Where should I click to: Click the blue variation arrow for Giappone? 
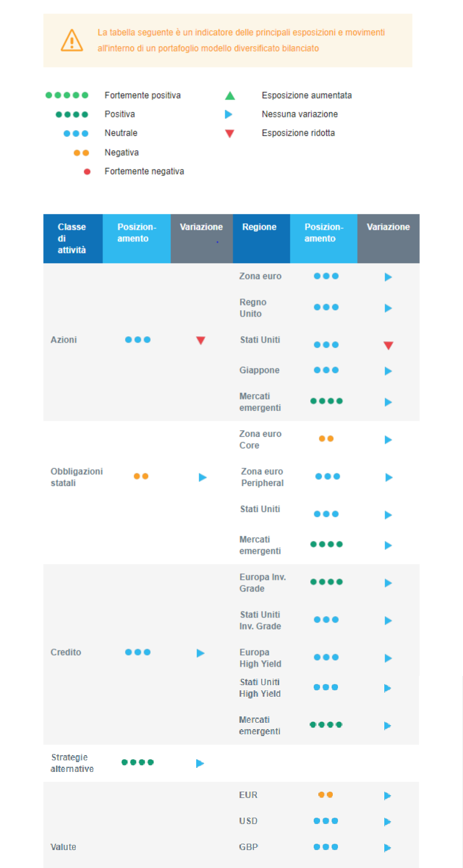click(x=388, y=371)
